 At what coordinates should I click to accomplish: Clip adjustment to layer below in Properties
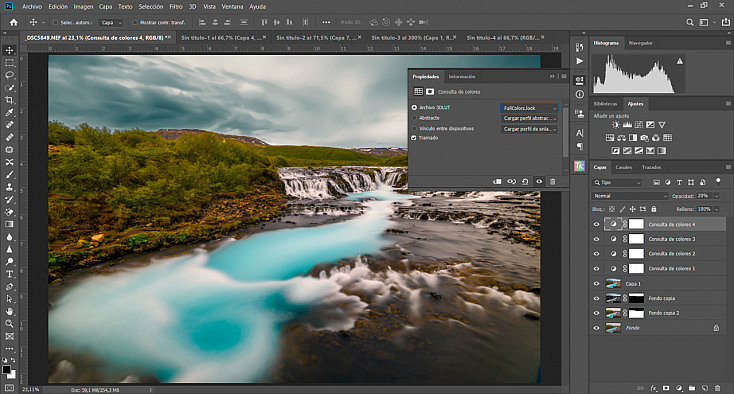coord(497,182)
